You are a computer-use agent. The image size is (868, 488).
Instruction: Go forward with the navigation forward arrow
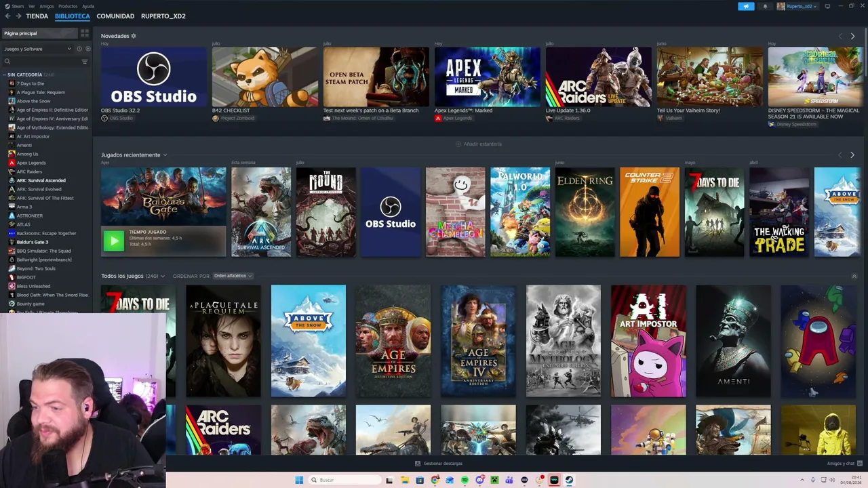[x=18, y=16]
